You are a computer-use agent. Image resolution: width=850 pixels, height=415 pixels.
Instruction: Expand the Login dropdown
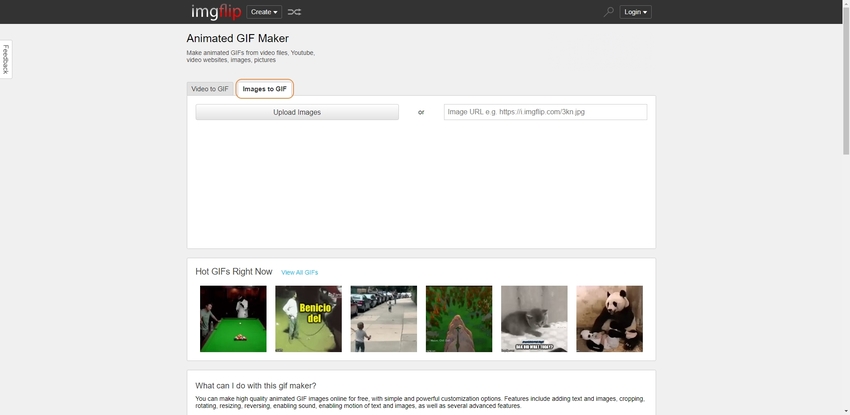pos(635,12)
